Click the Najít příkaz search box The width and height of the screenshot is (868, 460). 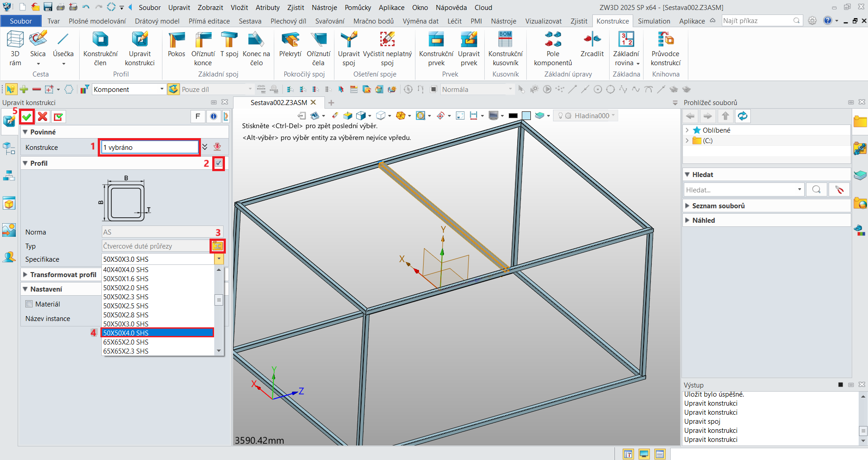click(762, 21)
